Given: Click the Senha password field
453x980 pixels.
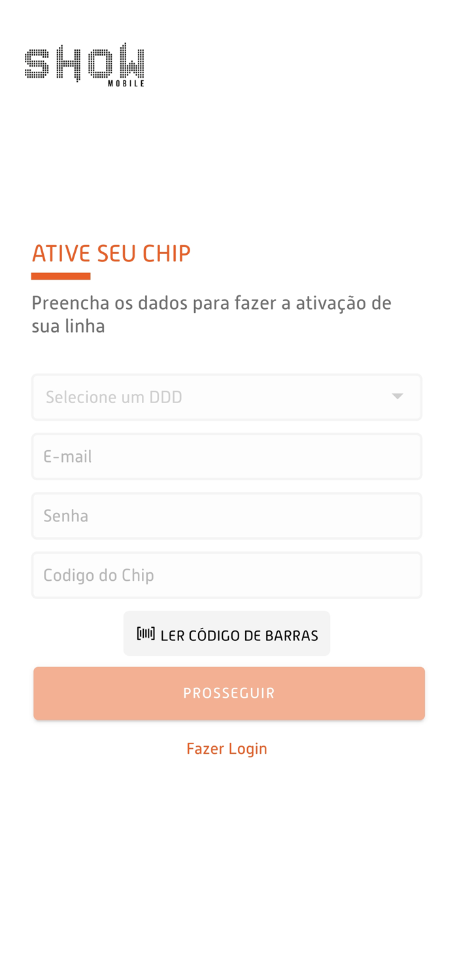Looking at the screenshot, I should (227, 515).
